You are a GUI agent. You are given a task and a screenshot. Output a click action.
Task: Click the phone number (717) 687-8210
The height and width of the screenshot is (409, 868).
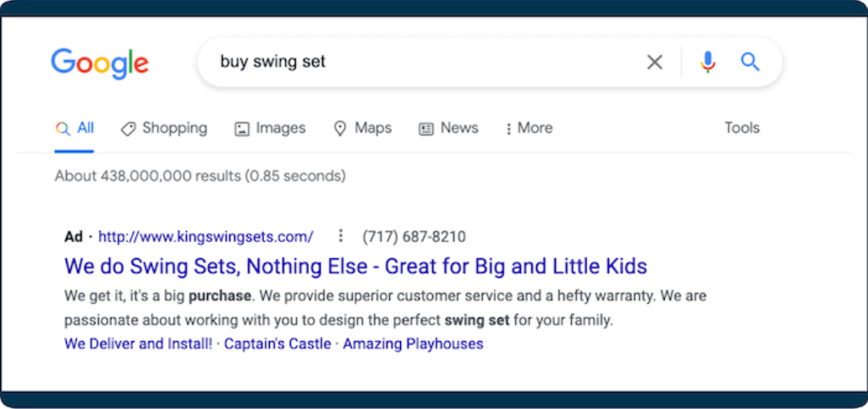[x=414, y=237]
